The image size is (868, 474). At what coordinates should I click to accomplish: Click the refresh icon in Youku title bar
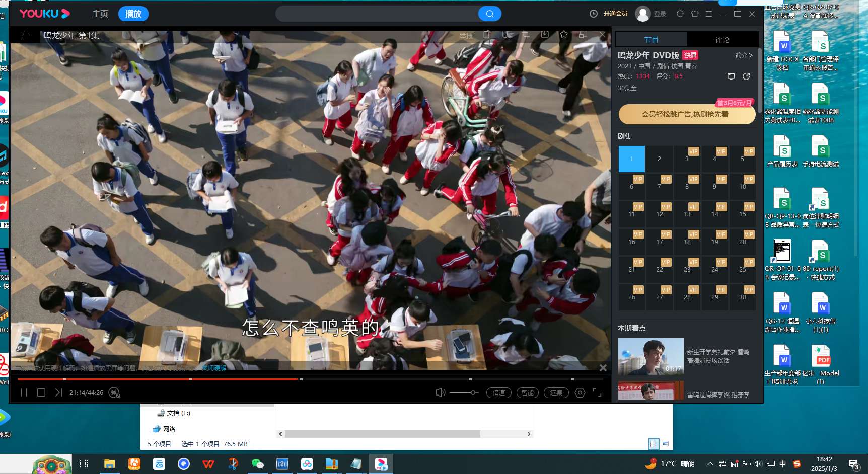click(680, 14)
